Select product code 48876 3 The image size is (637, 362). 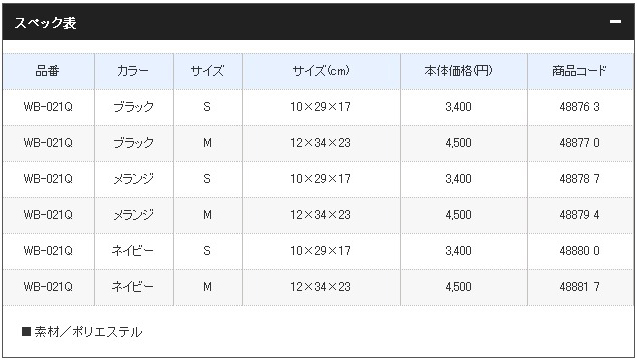click(579, 107)
